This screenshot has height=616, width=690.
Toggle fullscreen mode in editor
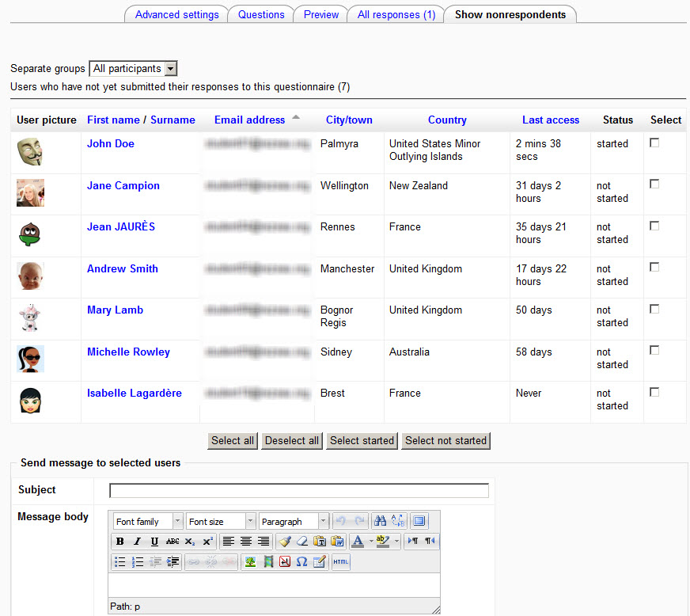419,521
